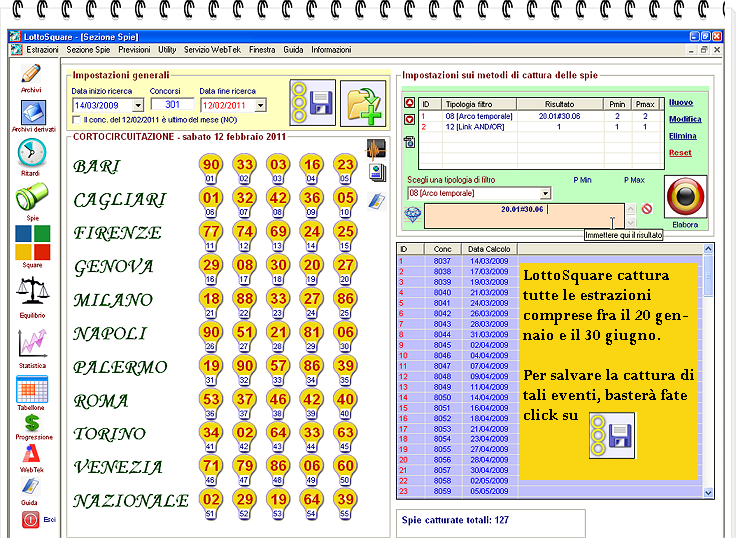Open the Informazioni menu
The image size is (736, 538).
331,50
